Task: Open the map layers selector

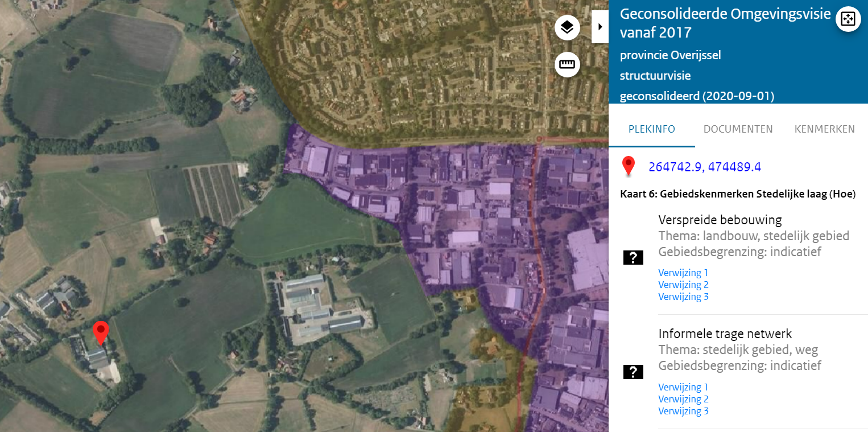Action: (x=567, y=27)
